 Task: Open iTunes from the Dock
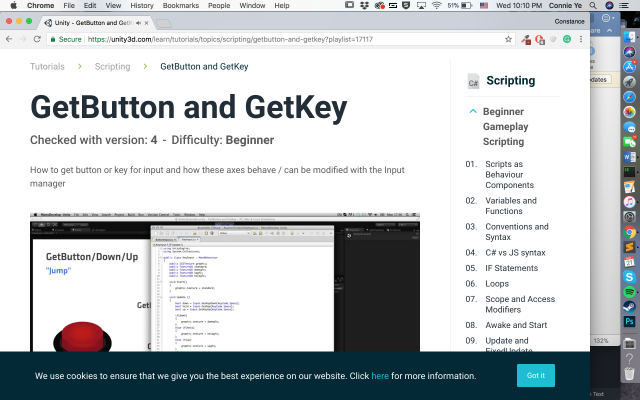629,202
